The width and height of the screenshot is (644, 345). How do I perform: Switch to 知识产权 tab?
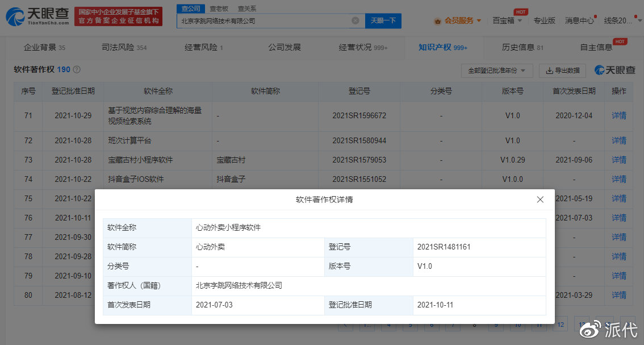443,47
